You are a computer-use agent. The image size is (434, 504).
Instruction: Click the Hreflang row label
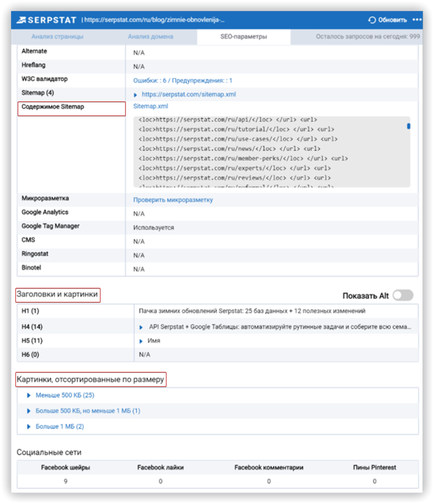coord(34,65)
